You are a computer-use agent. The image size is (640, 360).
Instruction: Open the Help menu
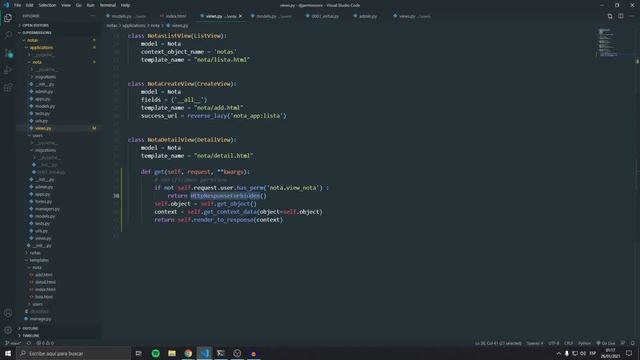tap(125, 5)
